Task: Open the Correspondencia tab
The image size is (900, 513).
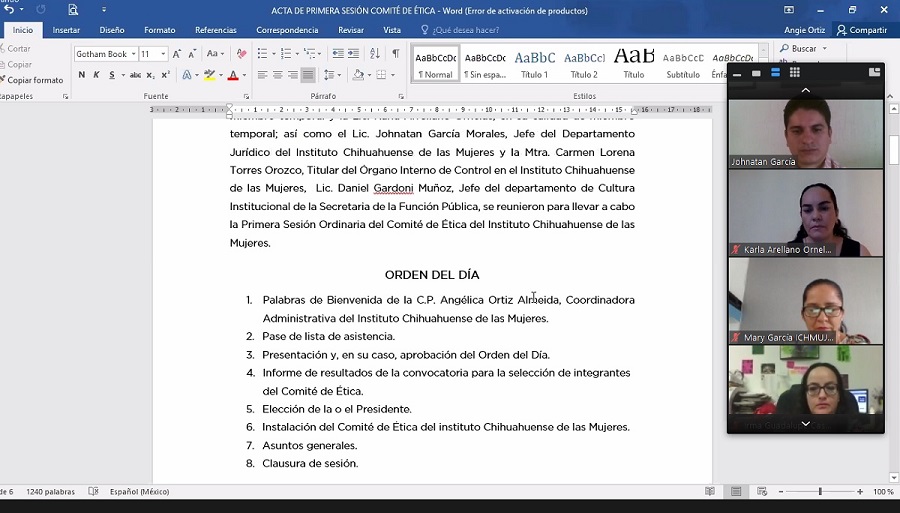Action: [x=287, y=30]
